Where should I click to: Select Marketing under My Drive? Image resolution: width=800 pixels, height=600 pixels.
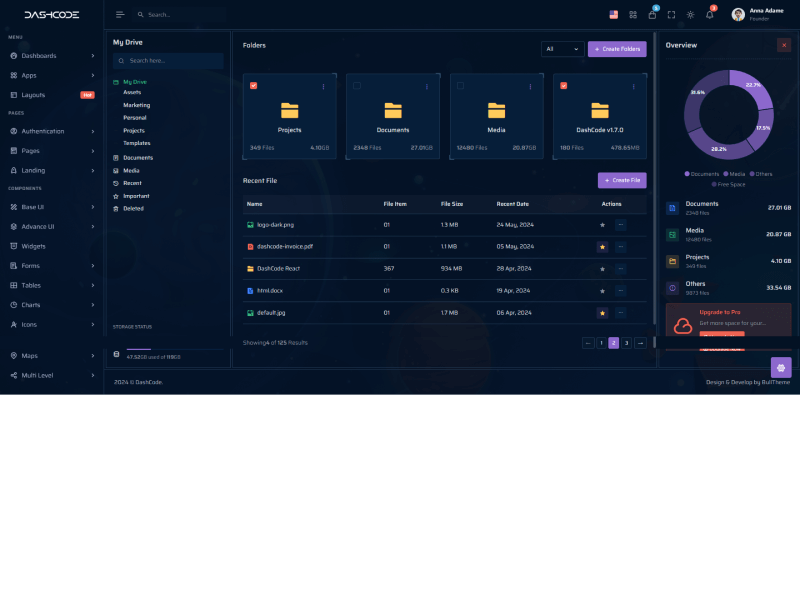pos(138,105)
